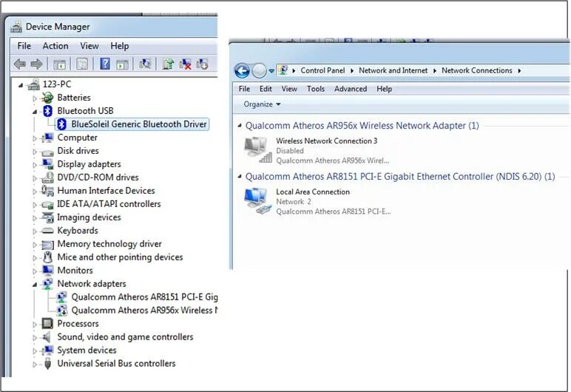The width and height of the screenshot is (571, 392).
Task: Click the Device Manager title bar icon
Action: pos(16,27)
